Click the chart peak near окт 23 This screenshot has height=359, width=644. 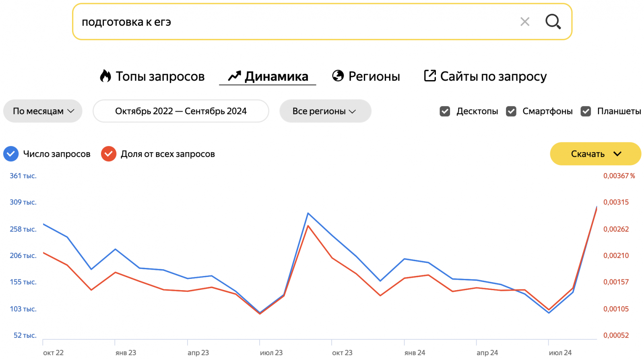(308, 213)
